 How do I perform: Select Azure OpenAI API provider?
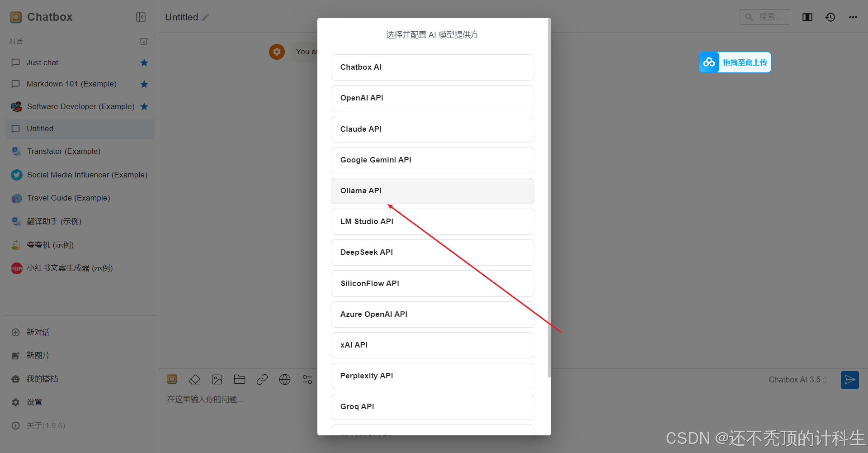tap(433, 315)
